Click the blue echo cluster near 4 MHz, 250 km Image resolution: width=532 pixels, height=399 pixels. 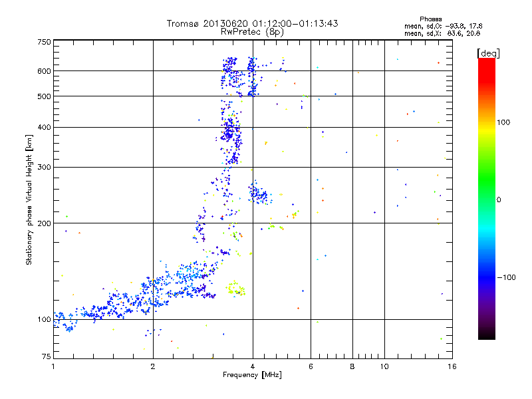coord(259,194)
